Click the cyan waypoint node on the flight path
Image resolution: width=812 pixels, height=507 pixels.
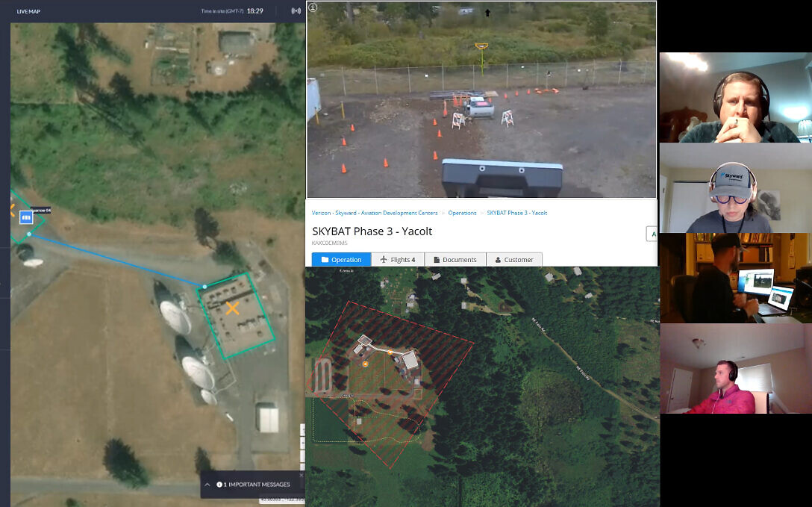204,287
